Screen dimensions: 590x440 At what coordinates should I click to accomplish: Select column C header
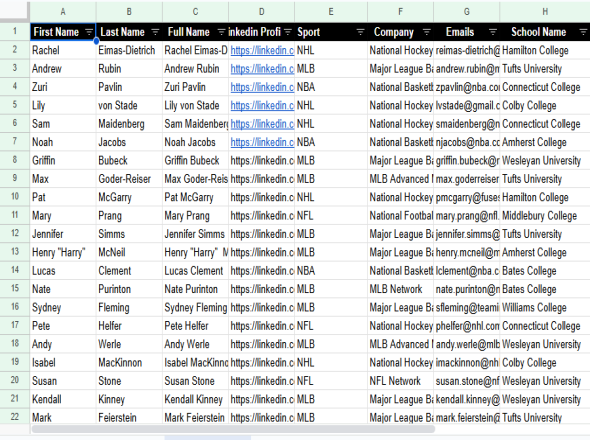(195, 12)
